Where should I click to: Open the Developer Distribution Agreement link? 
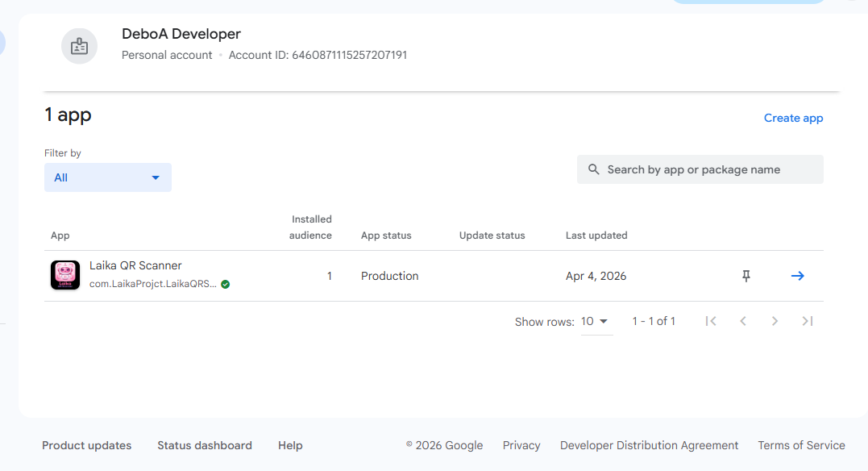pos(650,445)
